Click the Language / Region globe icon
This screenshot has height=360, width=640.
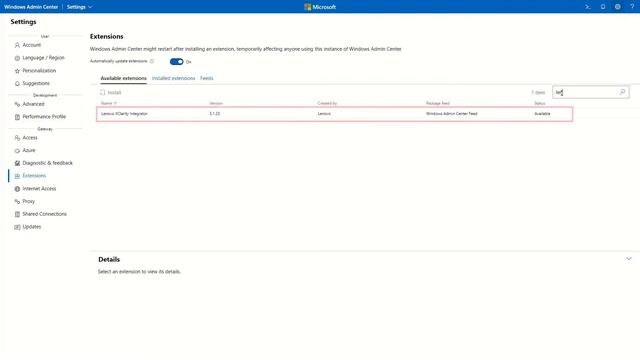[17, 58]
